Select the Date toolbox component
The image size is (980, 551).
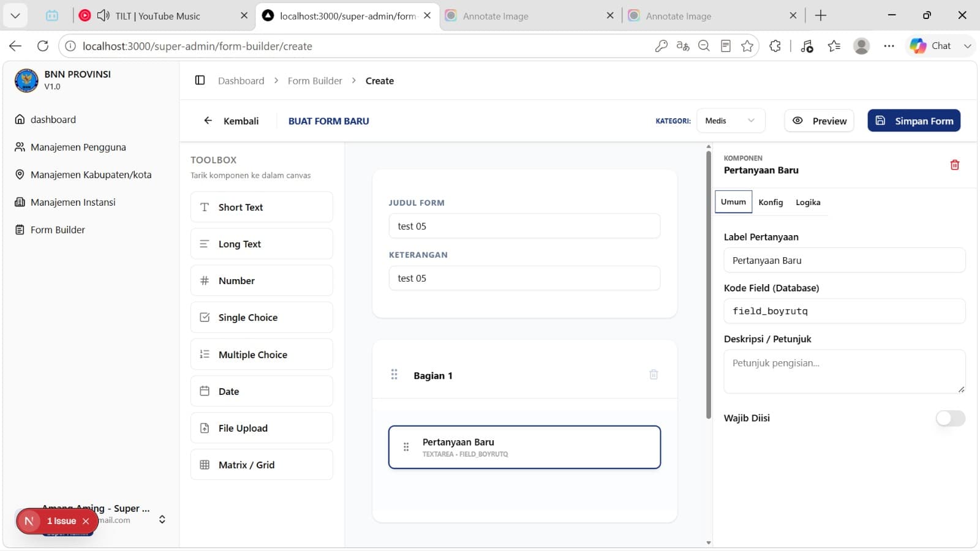point(262,391)
